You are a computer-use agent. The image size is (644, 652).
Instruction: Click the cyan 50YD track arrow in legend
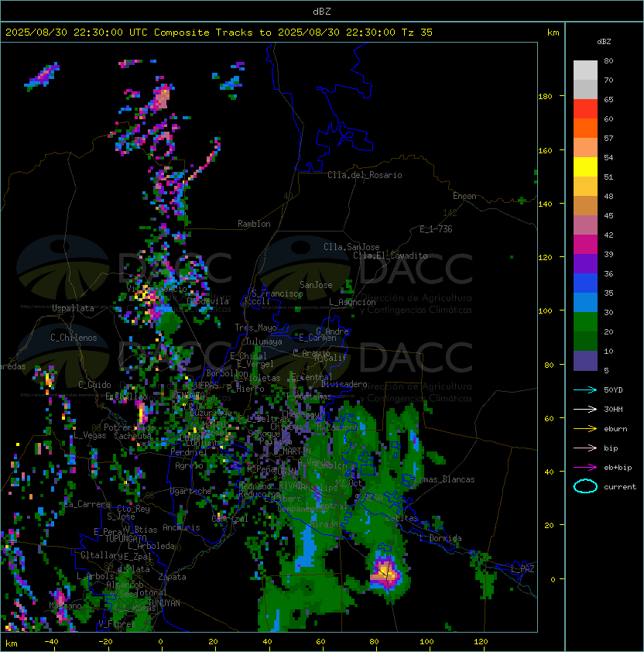pos(585,390)
